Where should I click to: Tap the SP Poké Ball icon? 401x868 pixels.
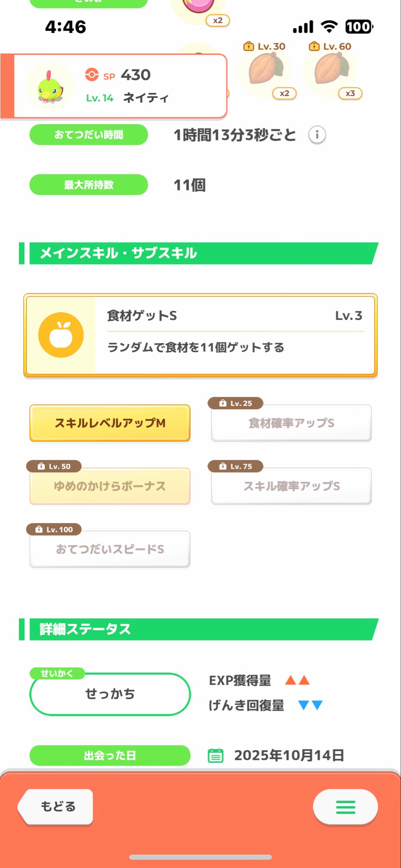coord(91,75)
